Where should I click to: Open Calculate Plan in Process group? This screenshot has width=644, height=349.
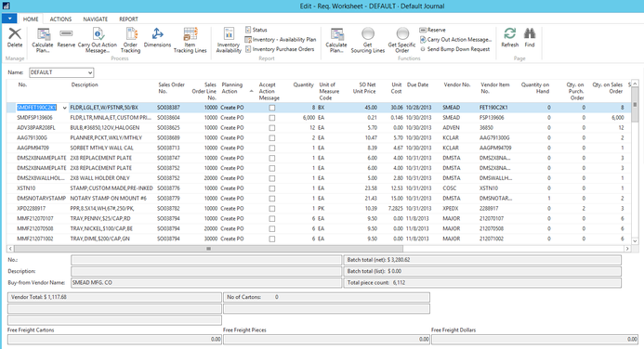coord(43,40)
